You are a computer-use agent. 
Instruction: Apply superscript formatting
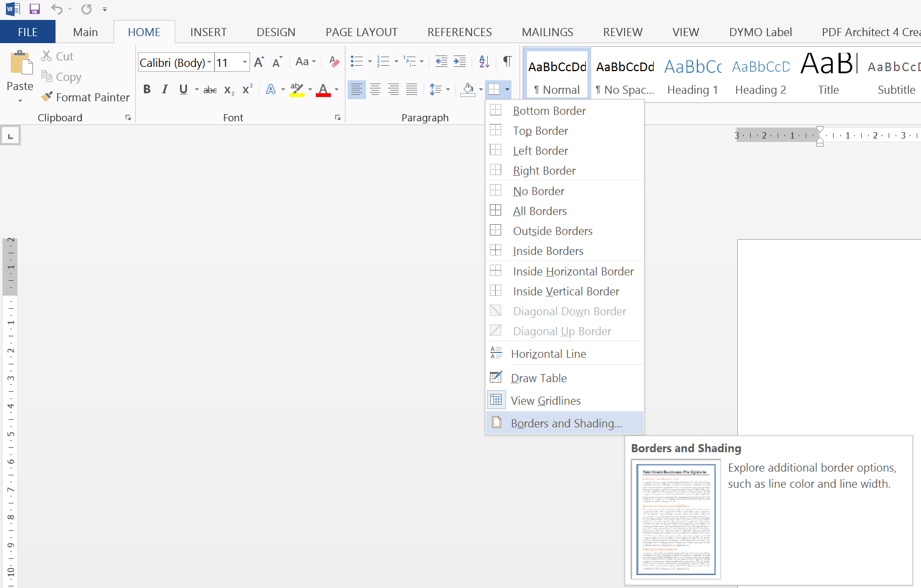247,89
